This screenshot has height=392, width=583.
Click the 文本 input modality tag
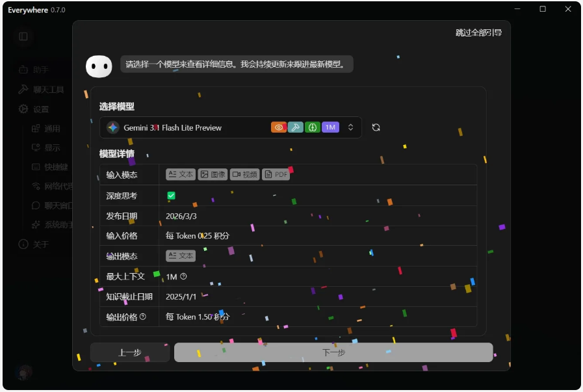[181, 174]
